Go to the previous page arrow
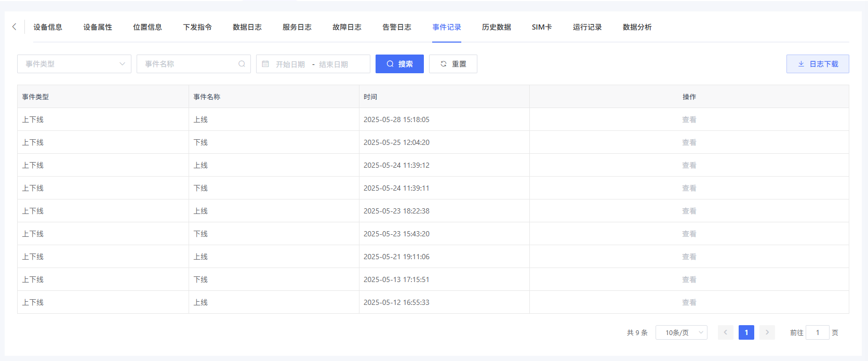The height and width of the screenshot is (361, 868). (x=725, y=332)
